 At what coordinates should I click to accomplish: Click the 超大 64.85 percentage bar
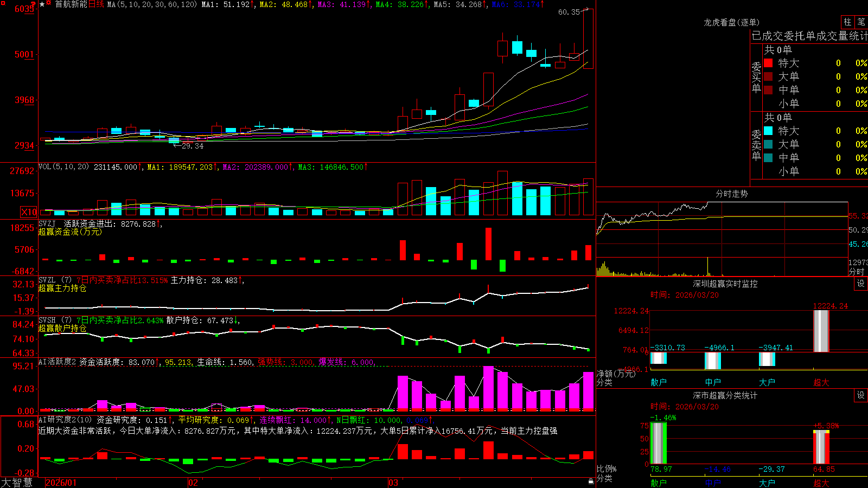(x=821, y=447)
